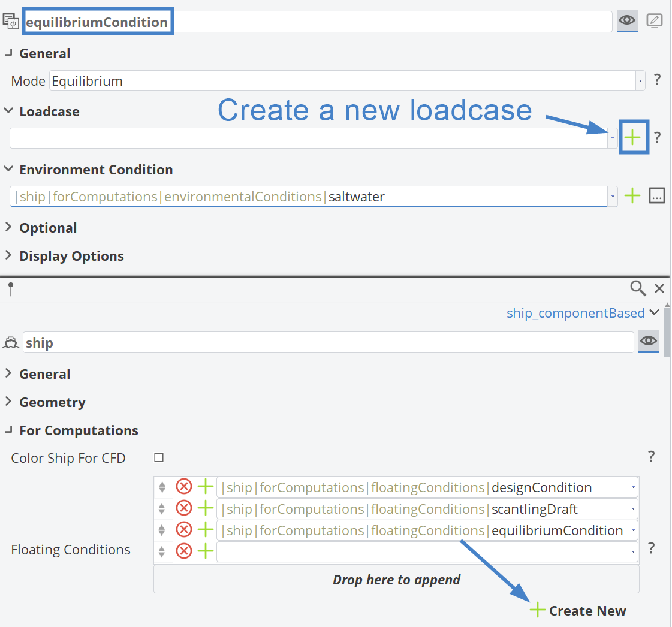672x627 pixels.
Task: Click the plus icon beside equilibriumCondition row
Action: click(206, 530)
